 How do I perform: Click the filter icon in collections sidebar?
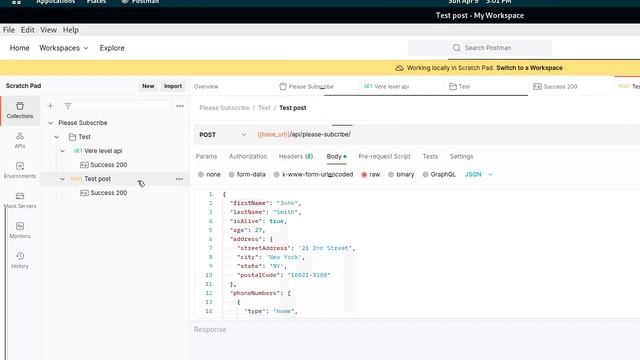click(68, 106)
